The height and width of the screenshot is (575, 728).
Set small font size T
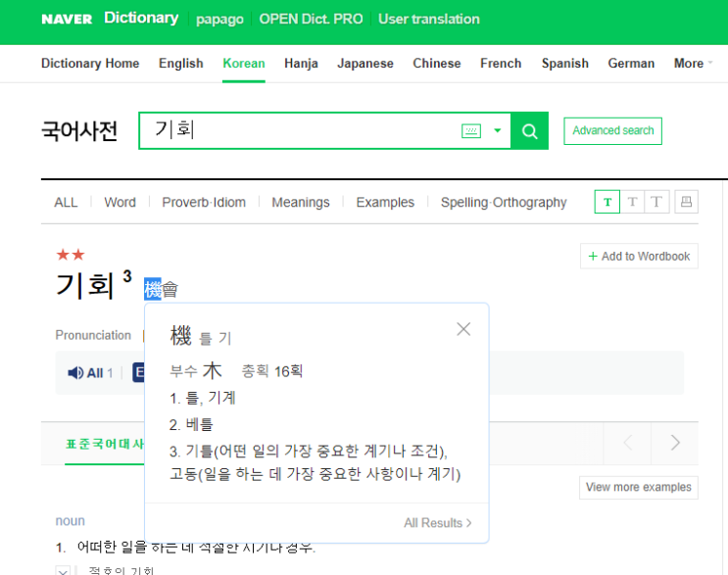(607, 202)
